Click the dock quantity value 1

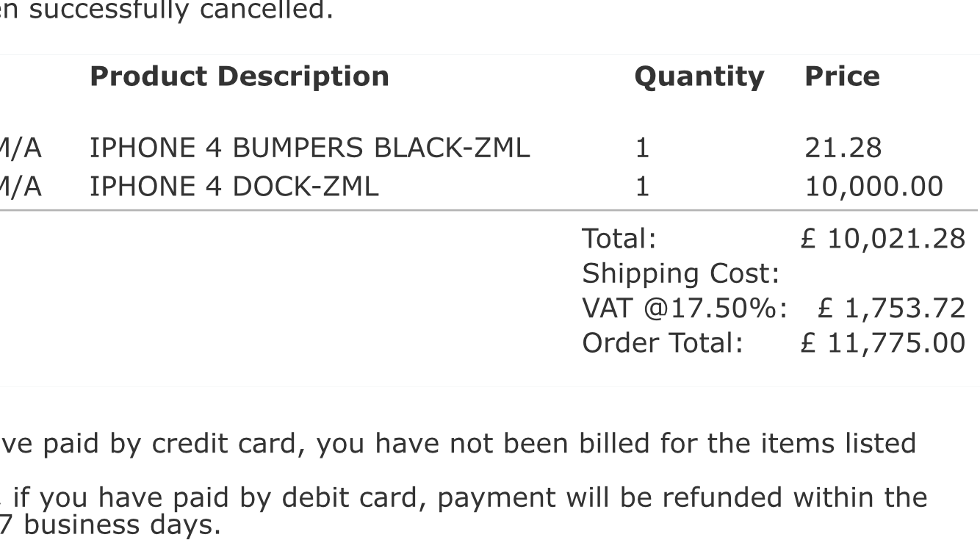[641, 187]
